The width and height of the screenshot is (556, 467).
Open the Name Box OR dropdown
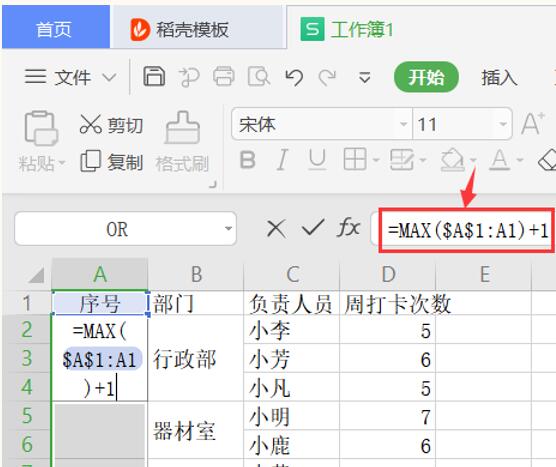pos(228,229)
